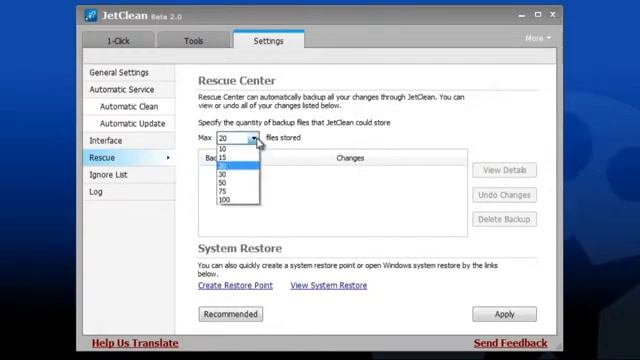The width and height of the screenshot is (640, 360).
Task: Close the JetClean window
Action: 553,15
